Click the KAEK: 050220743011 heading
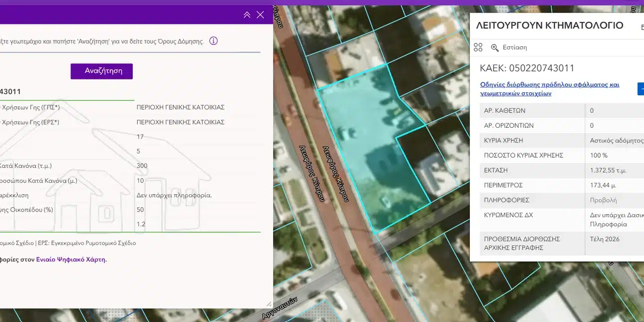644x322 pixels. click(527, 68)
